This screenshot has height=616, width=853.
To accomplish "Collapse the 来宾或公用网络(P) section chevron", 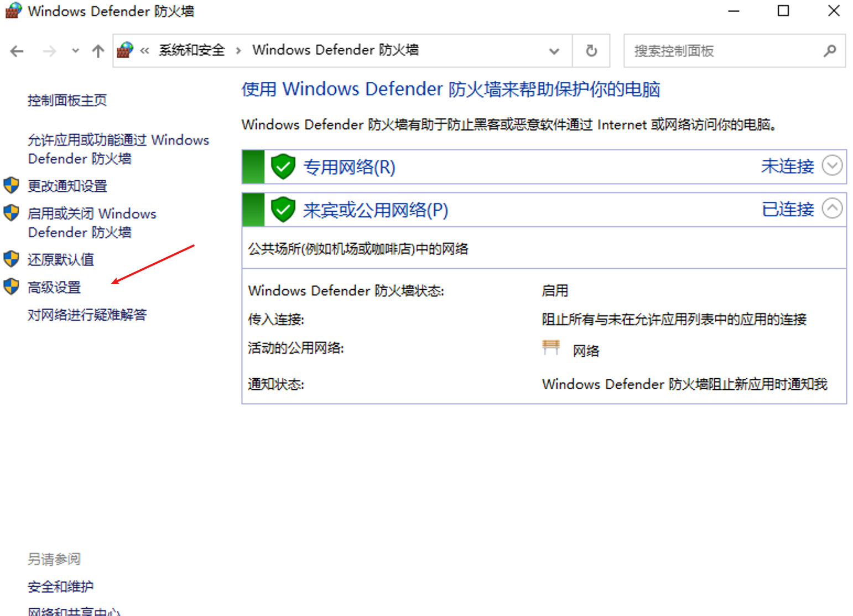I will (x=832, y=208).
